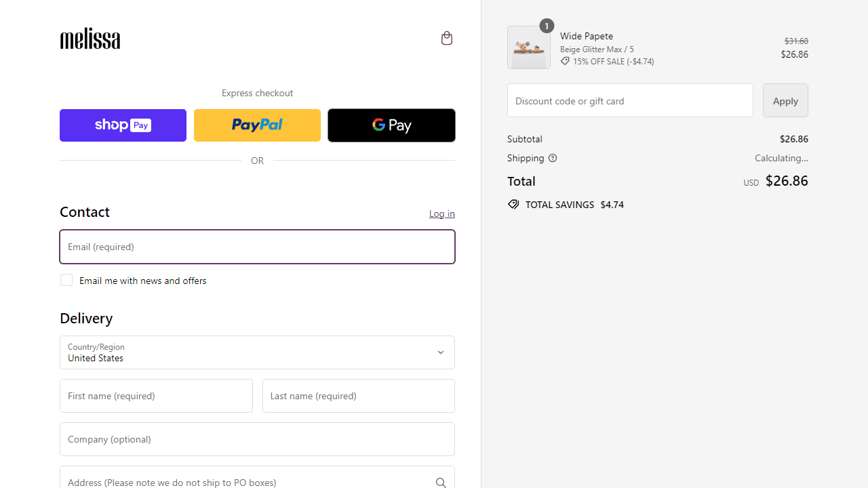Click the Last name field
This screenshot has width=868, height=488.
point(358,396)
